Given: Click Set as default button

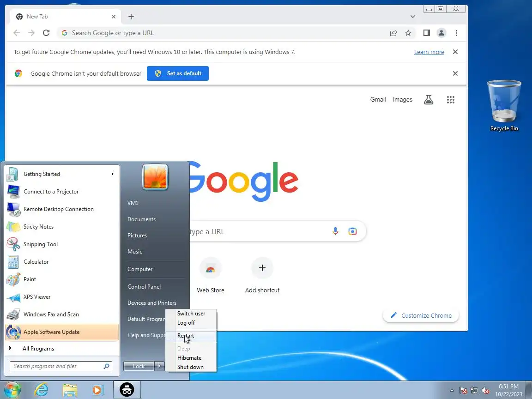Looking at the screenshot, I should tap(178, 73).
